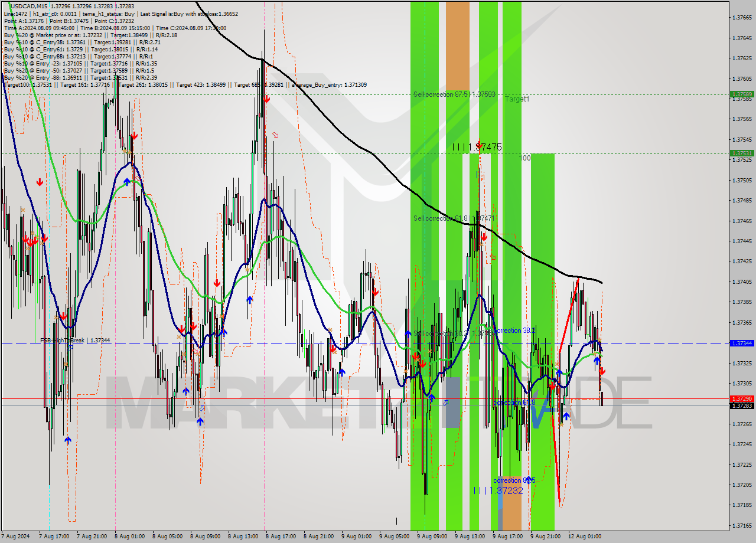Viewport: 756px width, 543px height.
Task: Click 1.37205 on the price scale
Action: [742, 485]
